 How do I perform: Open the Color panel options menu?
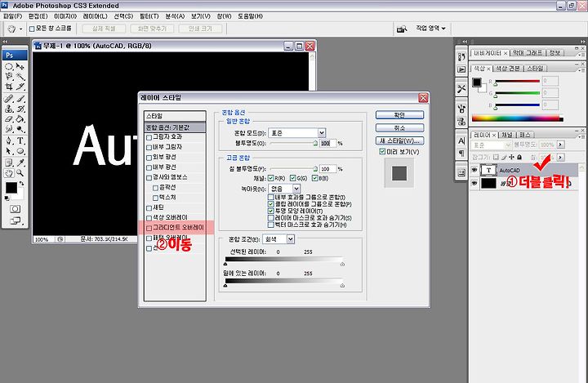pyautogui.click(x=580, y=69)
